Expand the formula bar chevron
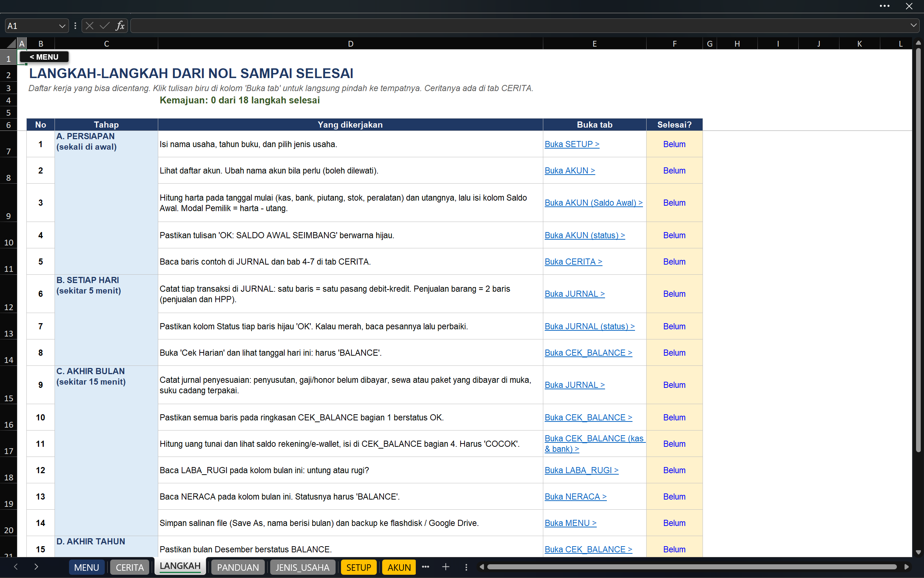 coord(913,26)
